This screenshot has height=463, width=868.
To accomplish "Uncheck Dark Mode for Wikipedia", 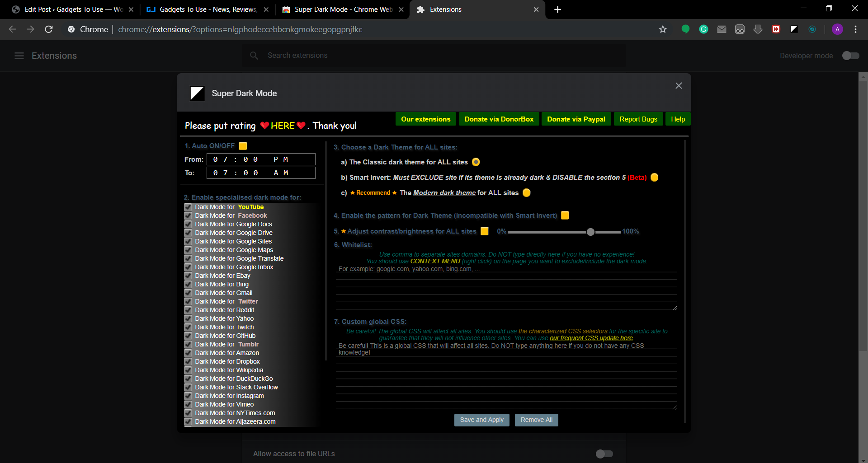I will 188,370.
